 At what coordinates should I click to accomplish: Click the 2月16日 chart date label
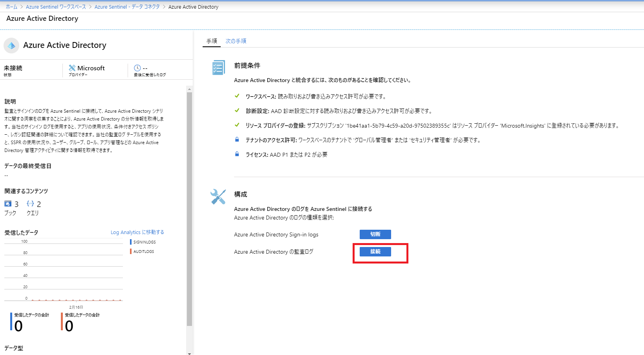76,307
